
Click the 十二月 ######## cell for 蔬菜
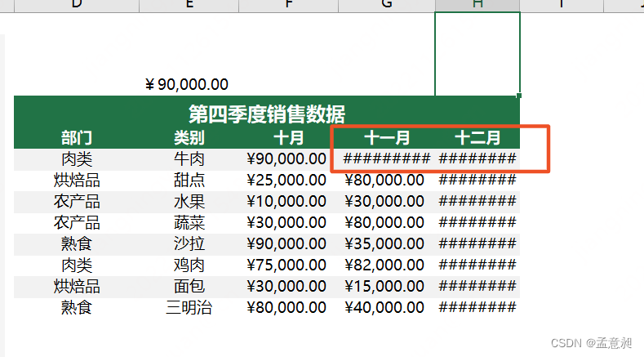pos(477,223)
